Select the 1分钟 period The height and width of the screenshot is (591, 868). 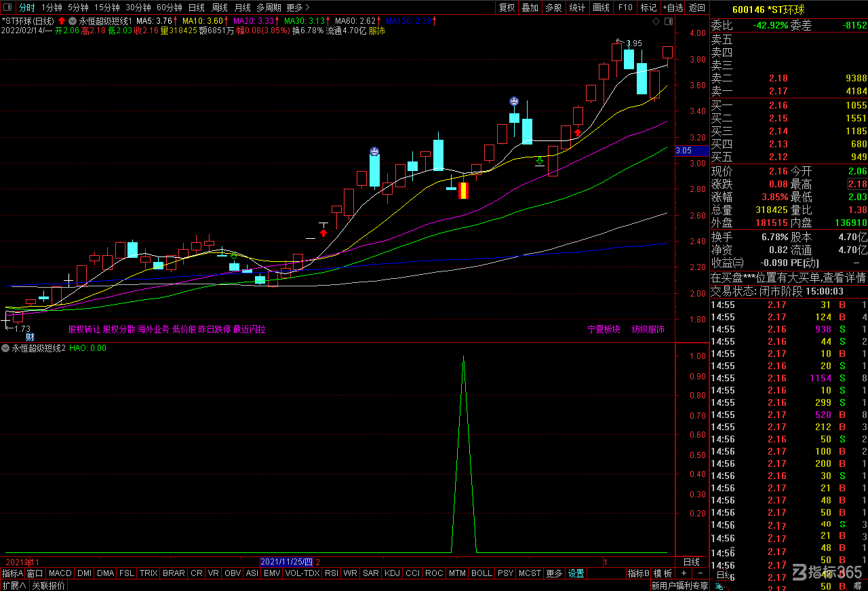coord(52,7)
